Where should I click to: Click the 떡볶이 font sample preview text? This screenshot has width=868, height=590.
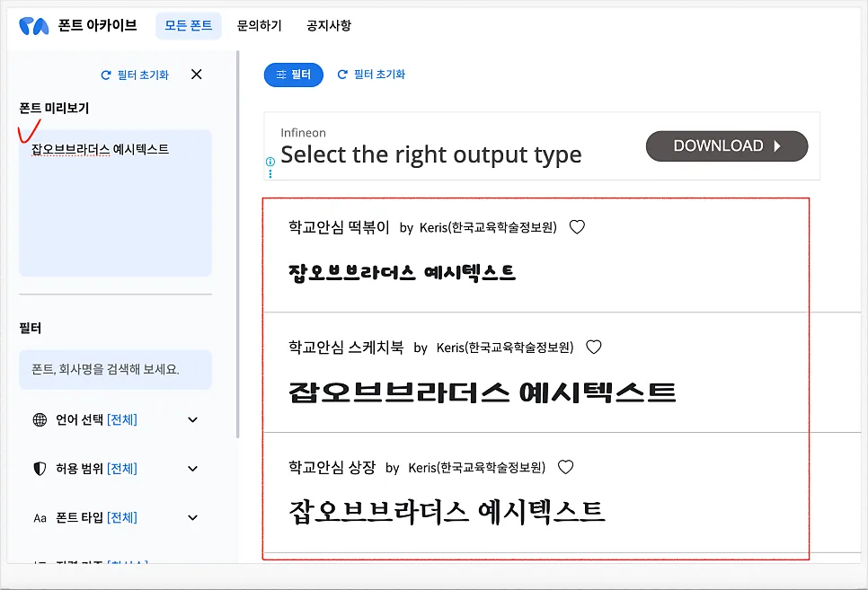402,273
